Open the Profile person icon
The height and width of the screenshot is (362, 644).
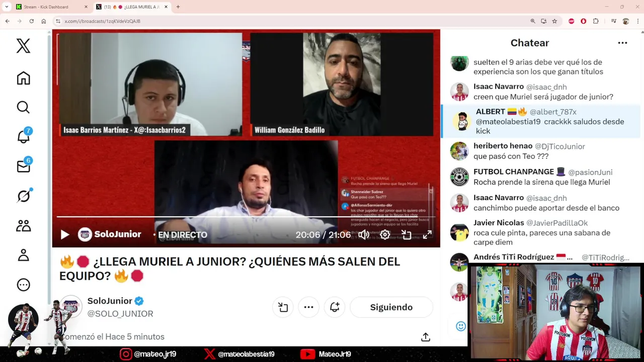click(23, 255)
